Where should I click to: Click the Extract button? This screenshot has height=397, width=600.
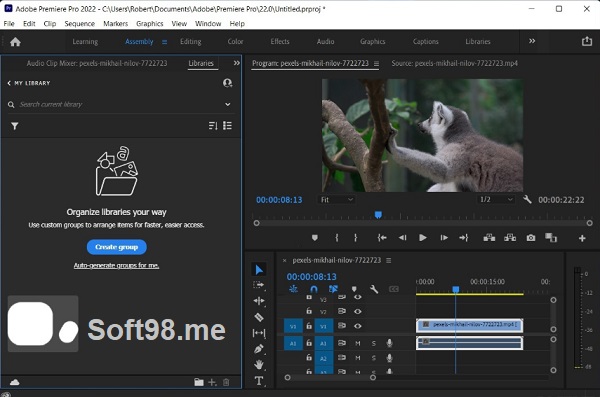pyautogui.click(x=510, y=238)
